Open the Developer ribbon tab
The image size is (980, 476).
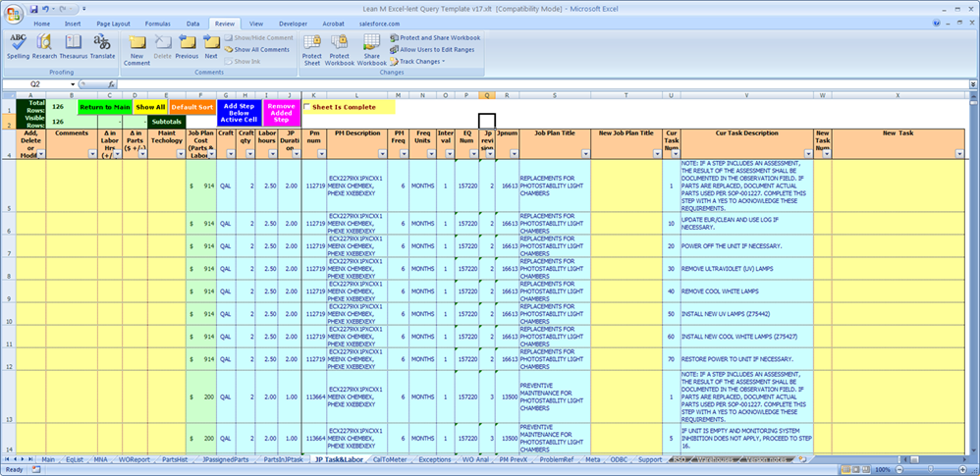pyautogui.click(x=293, y=24)
